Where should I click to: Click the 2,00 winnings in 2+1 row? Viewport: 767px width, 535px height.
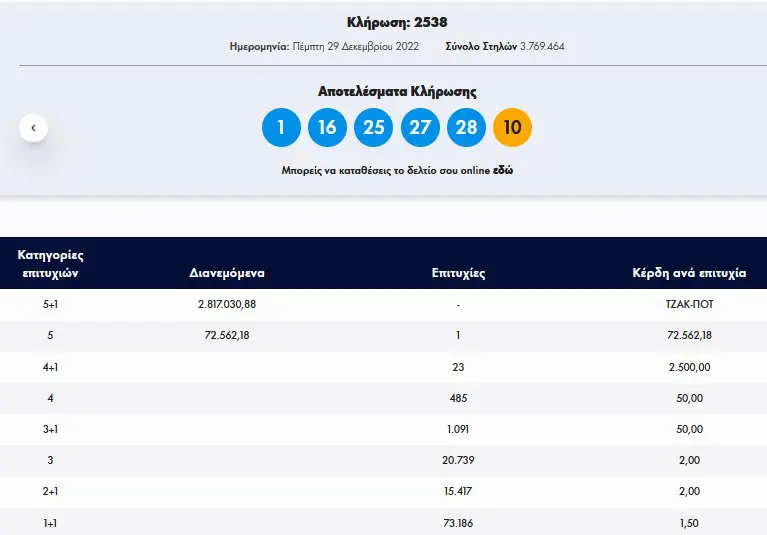tap(689, 491)
